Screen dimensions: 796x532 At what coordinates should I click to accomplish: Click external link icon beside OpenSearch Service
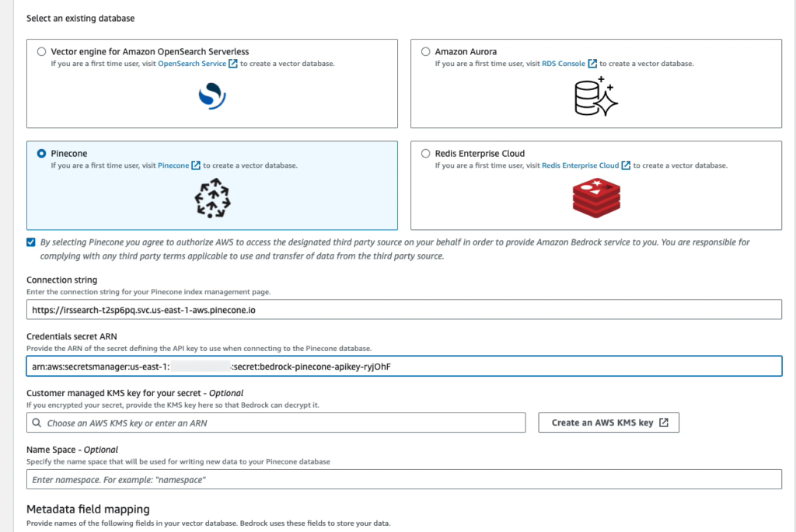pos(233,64)
